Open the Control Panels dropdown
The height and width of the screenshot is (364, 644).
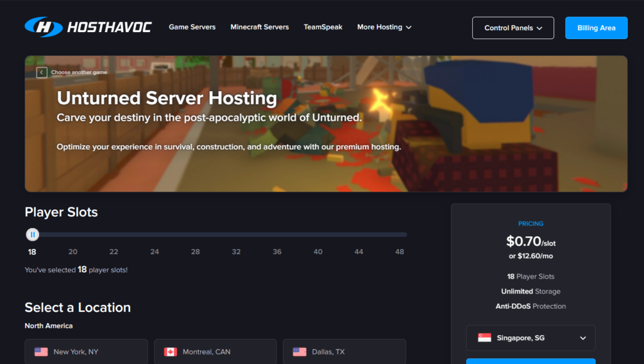point(513,28)
